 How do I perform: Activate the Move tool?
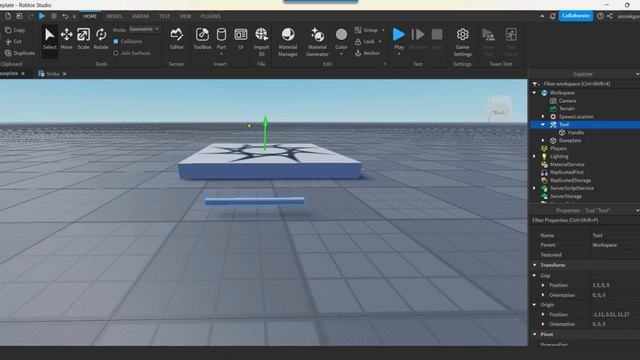67,39
